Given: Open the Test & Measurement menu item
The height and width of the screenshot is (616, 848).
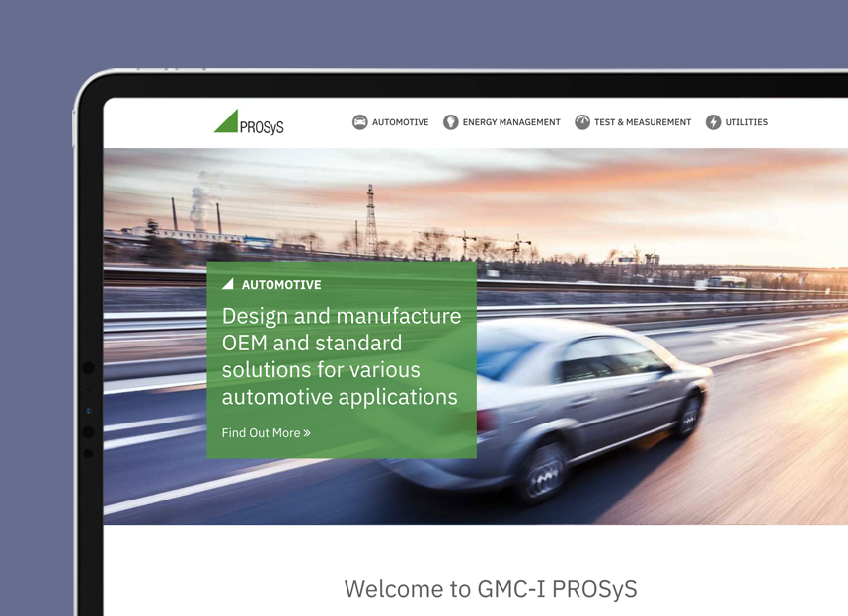Looking at the screenshot, I should tap(643, 122).
